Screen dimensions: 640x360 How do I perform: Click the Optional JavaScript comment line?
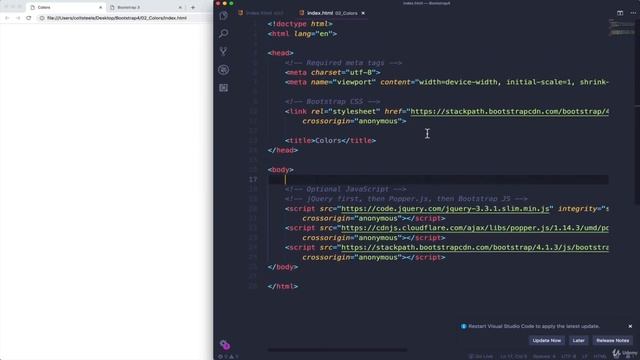(x=346, y=189)
